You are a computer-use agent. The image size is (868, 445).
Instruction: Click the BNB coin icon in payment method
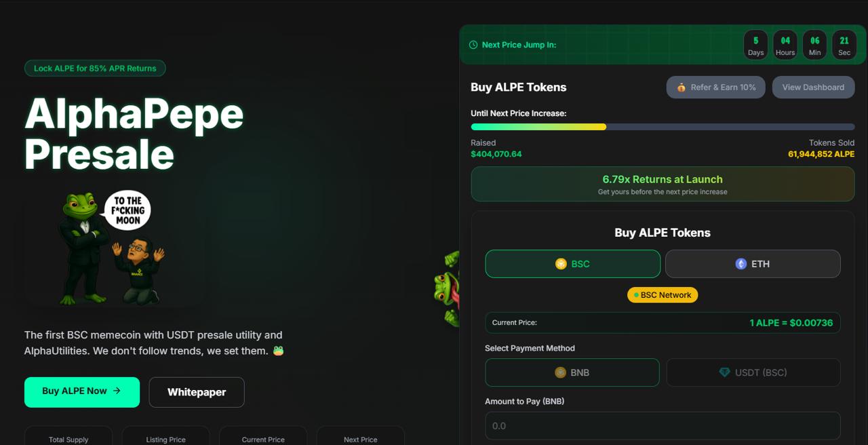click(x=560, y=372)
